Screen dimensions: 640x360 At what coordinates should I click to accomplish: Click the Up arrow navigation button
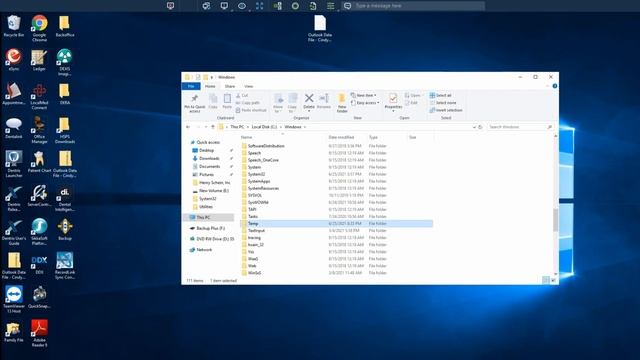(x=213, y=127)
